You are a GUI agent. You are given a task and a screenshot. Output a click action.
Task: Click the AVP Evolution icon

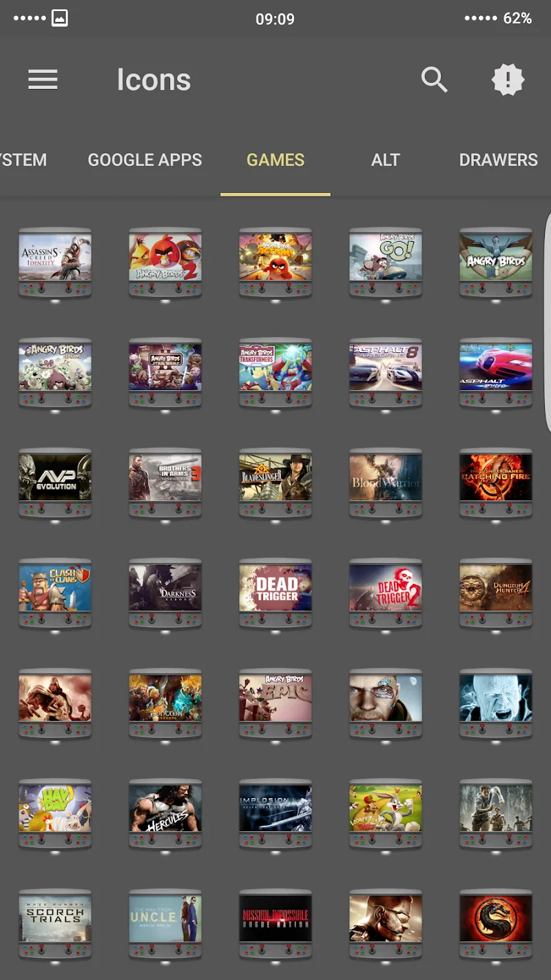(x=55, y=482)
